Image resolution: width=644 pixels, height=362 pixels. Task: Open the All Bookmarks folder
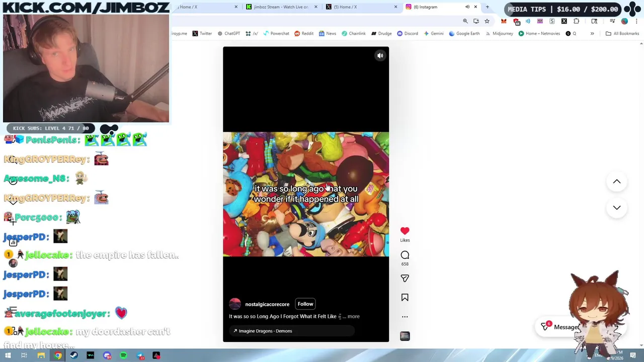622,34
